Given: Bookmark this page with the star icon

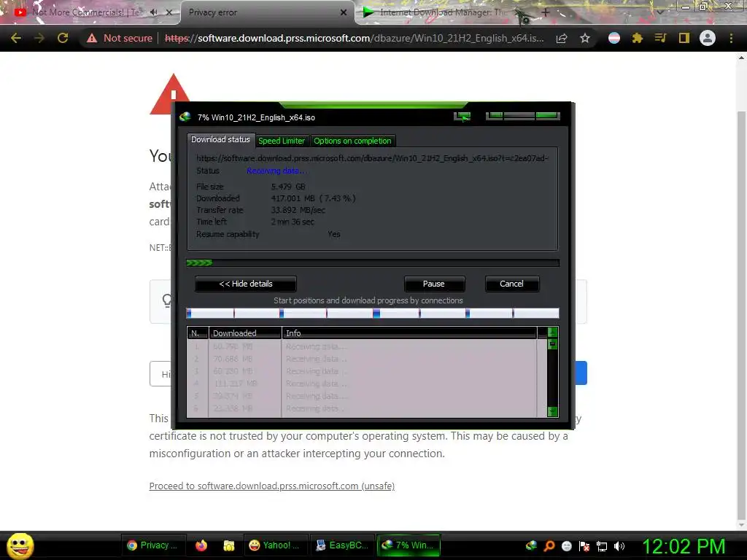Looking at the screenshot, I should pos(585,38).
